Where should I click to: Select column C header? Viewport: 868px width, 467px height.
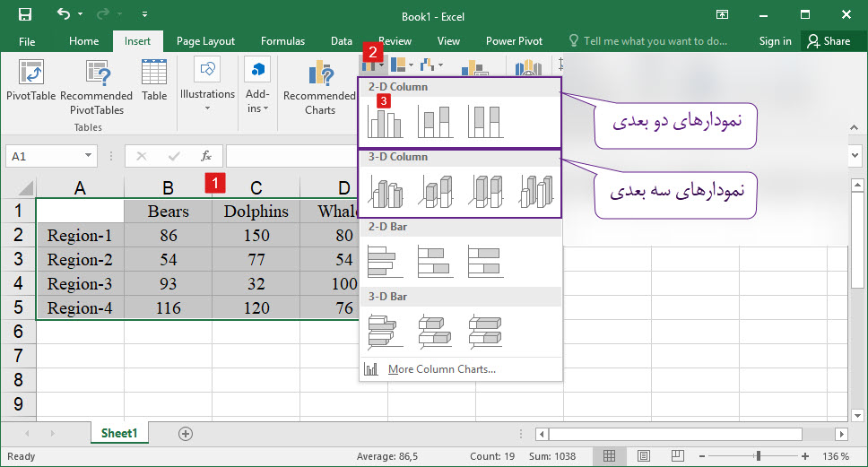256,188
